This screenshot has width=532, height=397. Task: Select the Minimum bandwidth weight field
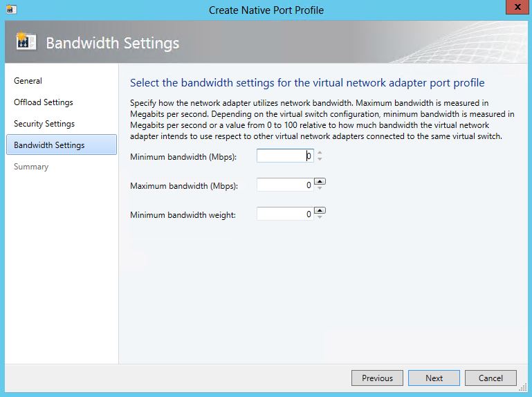pos(284,214)
